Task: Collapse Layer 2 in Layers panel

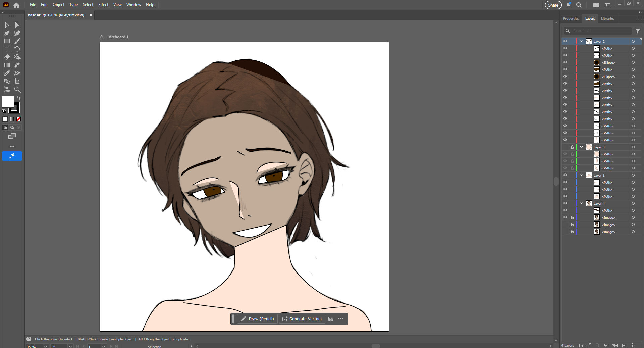Action: (582, 41)
